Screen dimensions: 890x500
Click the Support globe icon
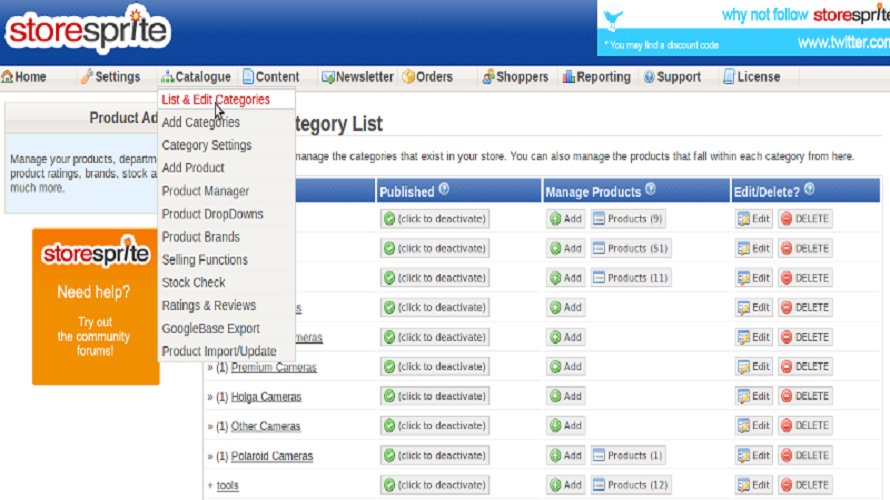click(x=649, y=77)
